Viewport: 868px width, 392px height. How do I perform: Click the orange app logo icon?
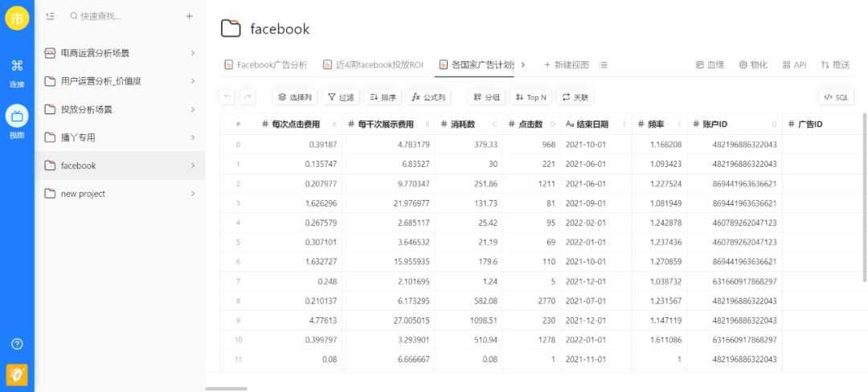[17, 375]
